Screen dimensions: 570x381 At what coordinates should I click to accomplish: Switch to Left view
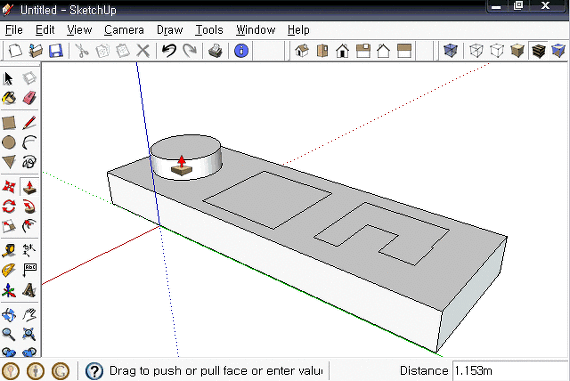[x=404, y=51]
